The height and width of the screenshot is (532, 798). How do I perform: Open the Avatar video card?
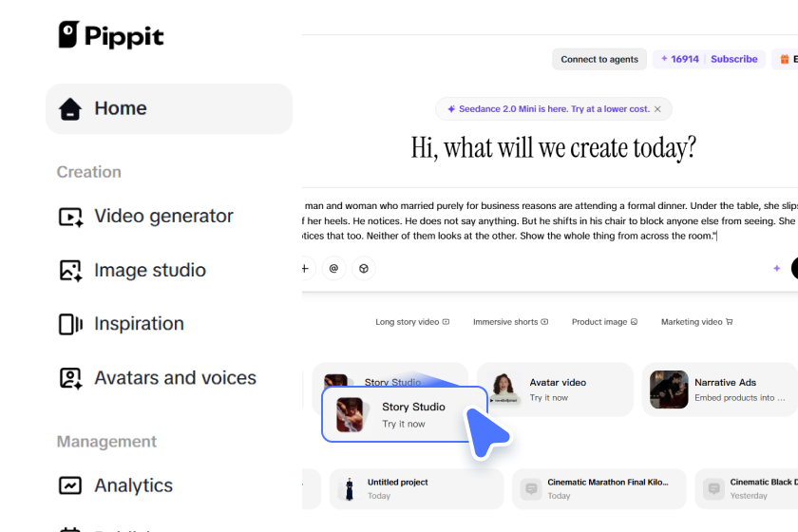pyautogui.click(x=555, y=389)
